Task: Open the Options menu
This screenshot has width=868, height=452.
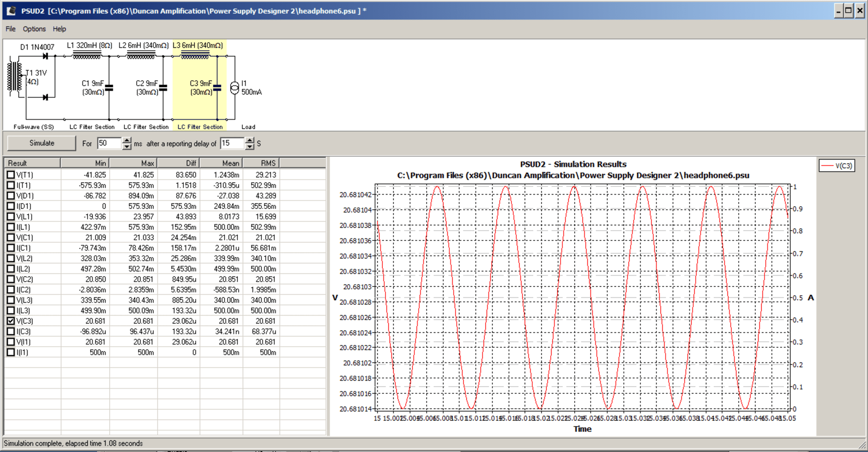Action: tap(34, 29)
